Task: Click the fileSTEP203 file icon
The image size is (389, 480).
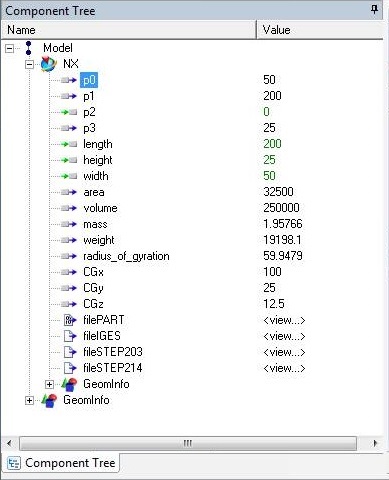Action: (x=70, y=352)
